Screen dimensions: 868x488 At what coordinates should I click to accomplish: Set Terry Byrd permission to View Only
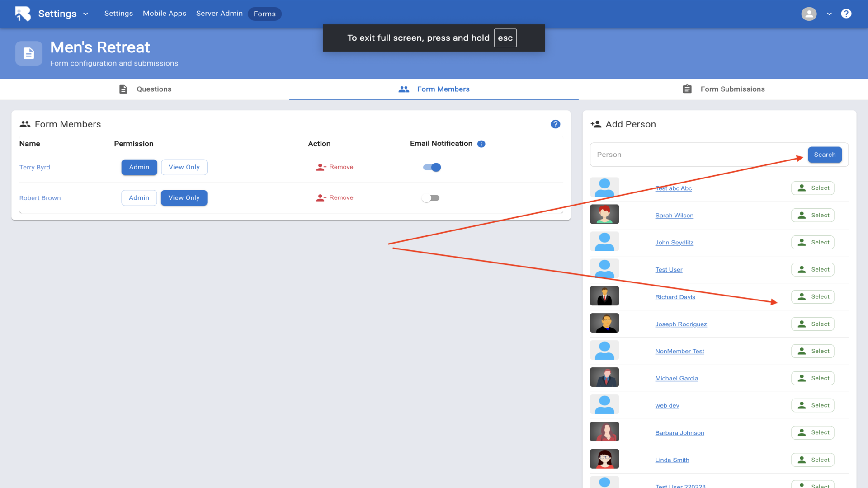click(x=184, y=167)
